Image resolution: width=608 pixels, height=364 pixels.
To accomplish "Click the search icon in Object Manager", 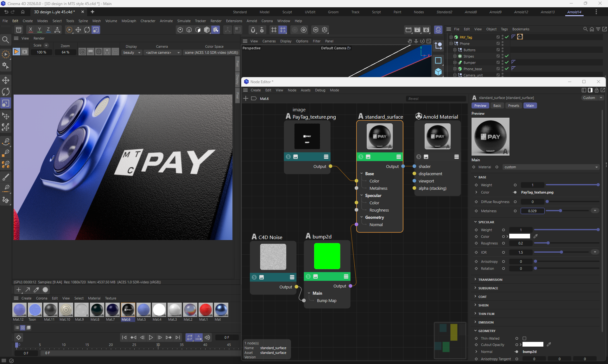I will tap(585, 29).
